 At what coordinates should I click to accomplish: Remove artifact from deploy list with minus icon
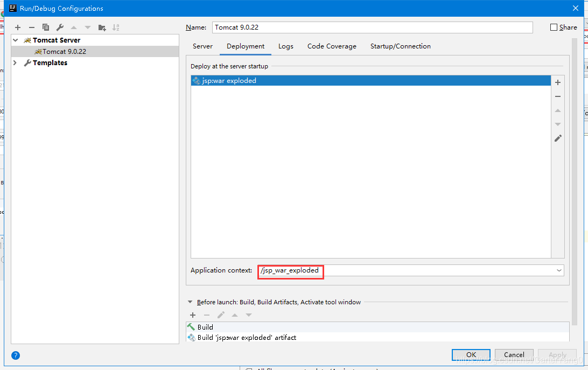[x=558, y=96]
